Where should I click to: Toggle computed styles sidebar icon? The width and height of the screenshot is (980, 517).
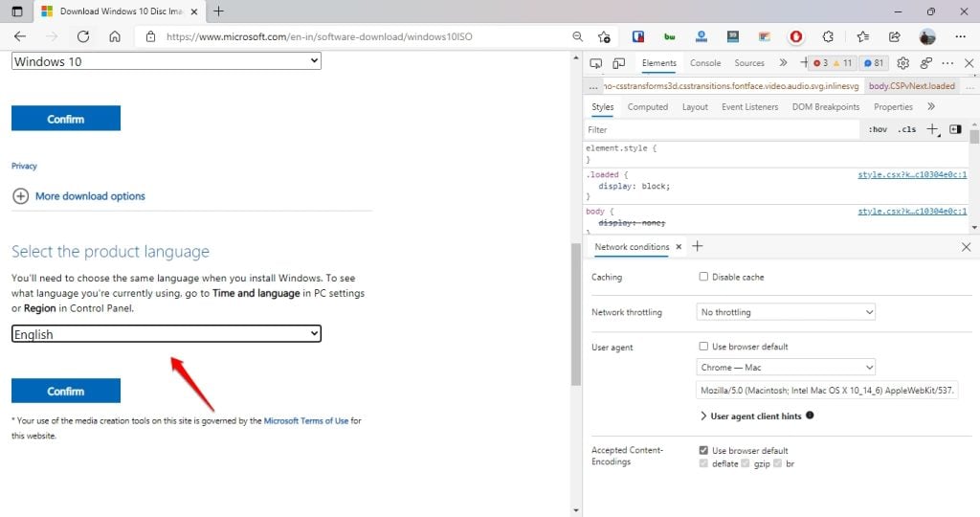(x=955, y=129)
